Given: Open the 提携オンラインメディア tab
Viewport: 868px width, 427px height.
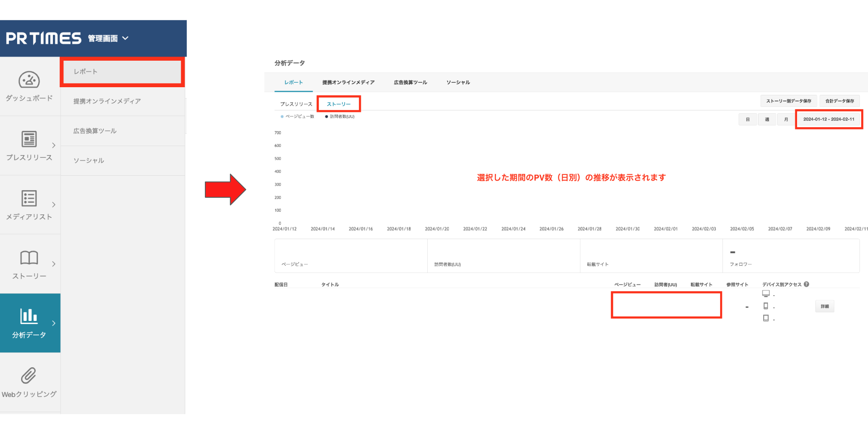Looking at the screenshot, I should [348, 82].
